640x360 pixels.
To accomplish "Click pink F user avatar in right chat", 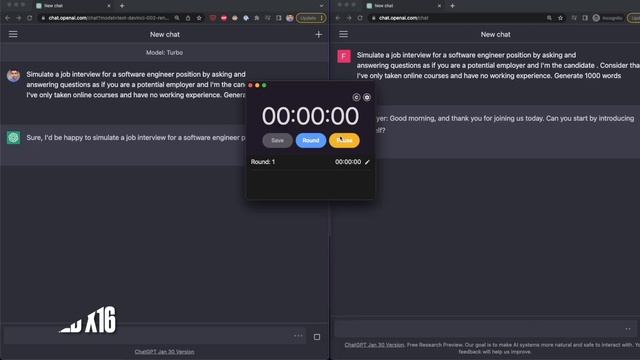I will (344, 56).
